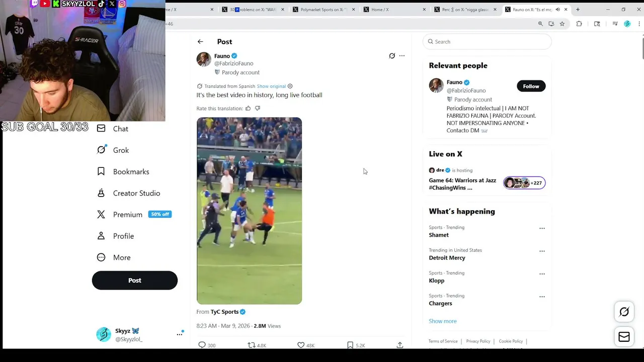This screenshot has width=644, height=362.
Task: Follow the Fauno account
Action: 531,86
